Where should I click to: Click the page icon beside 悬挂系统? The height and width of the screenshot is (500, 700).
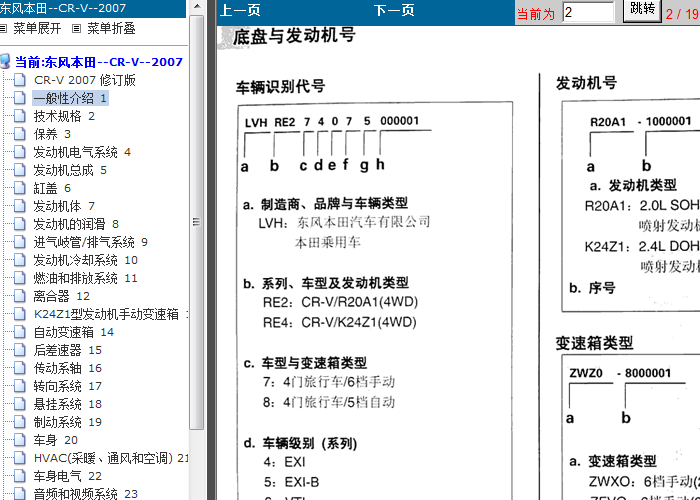pyautogui.click(x=20, y=404)
